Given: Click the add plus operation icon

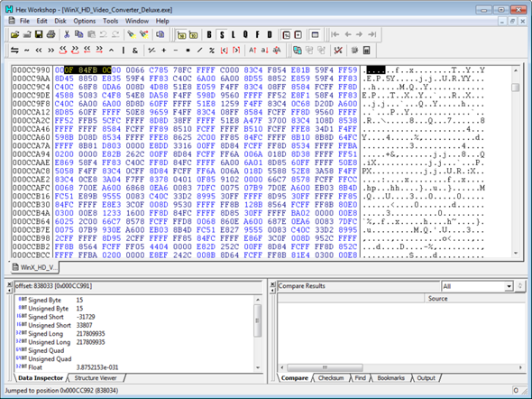Looking at the screenshot, I should [x=164, y=51].
